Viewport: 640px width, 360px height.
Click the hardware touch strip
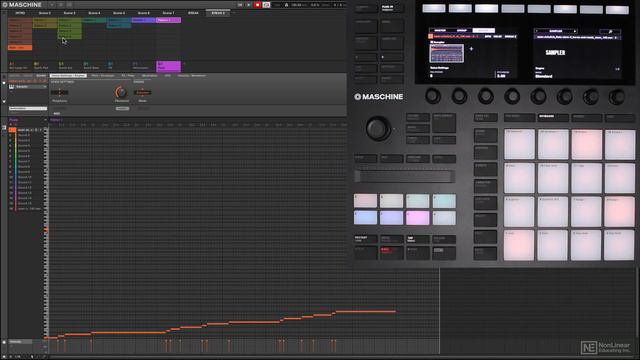coord(404,176)
